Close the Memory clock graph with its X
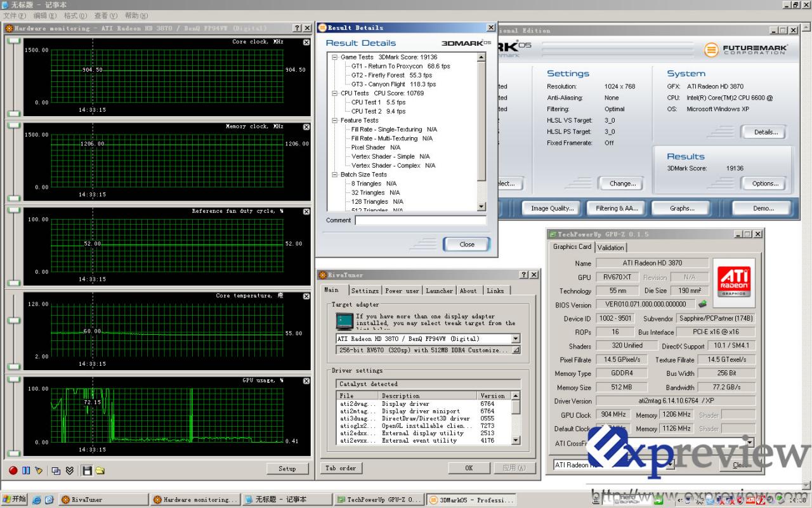The image size is (812, 508). (x=306, y=127)
